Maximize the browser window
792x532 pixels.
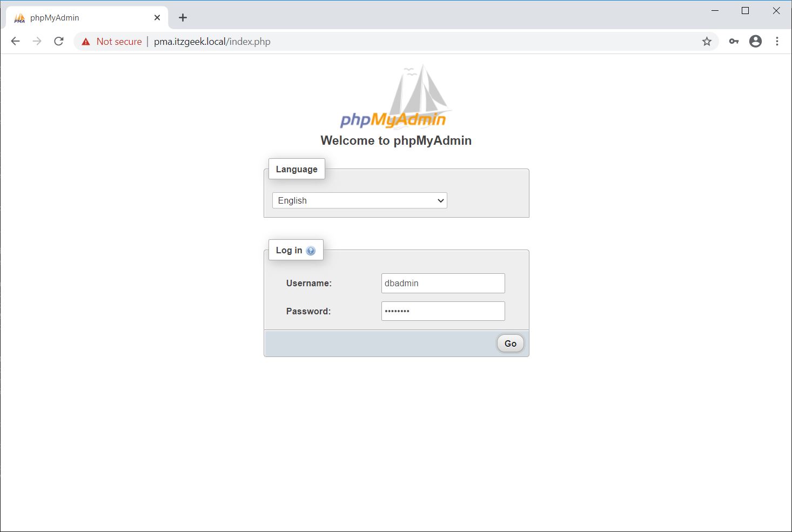[x=745, y=11]
